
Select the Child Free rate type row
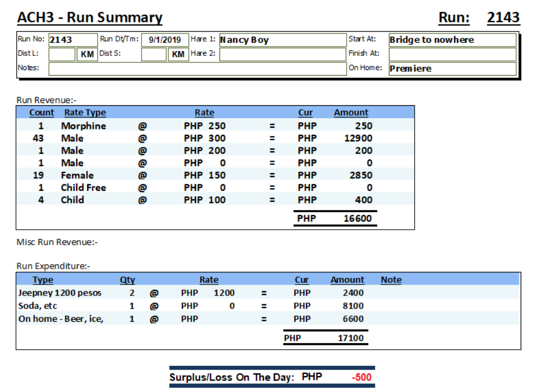[x=83, y=188]
